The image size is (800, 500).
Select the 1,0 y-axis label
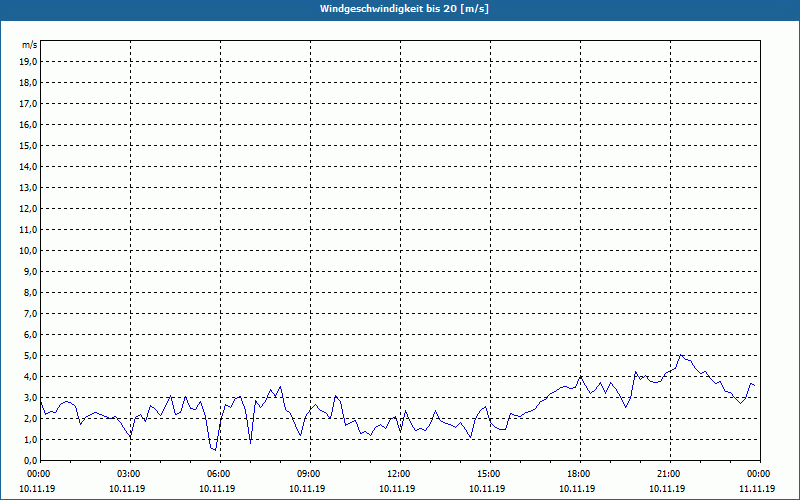click(x=31, y=439)
